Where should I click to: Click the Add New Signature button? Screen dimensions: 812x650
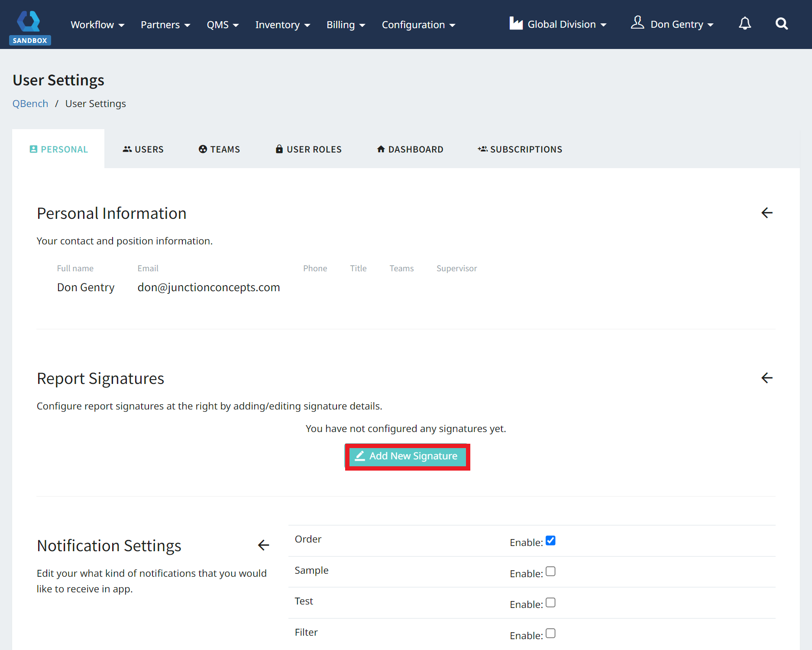(408, 456)
